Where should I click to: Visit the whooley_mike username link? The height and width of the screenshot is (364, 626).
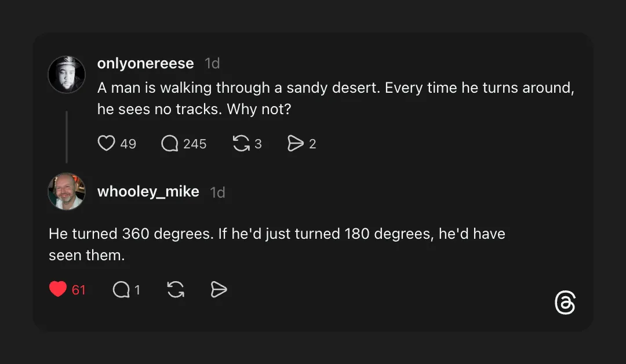148,192
